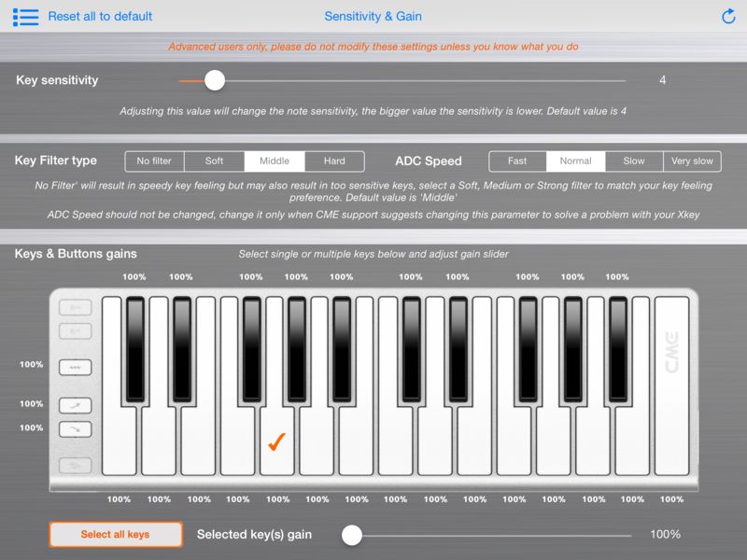747x560 pixels.
Task: Set ADC Speed to Slow
Action: [x=634, y=161]
